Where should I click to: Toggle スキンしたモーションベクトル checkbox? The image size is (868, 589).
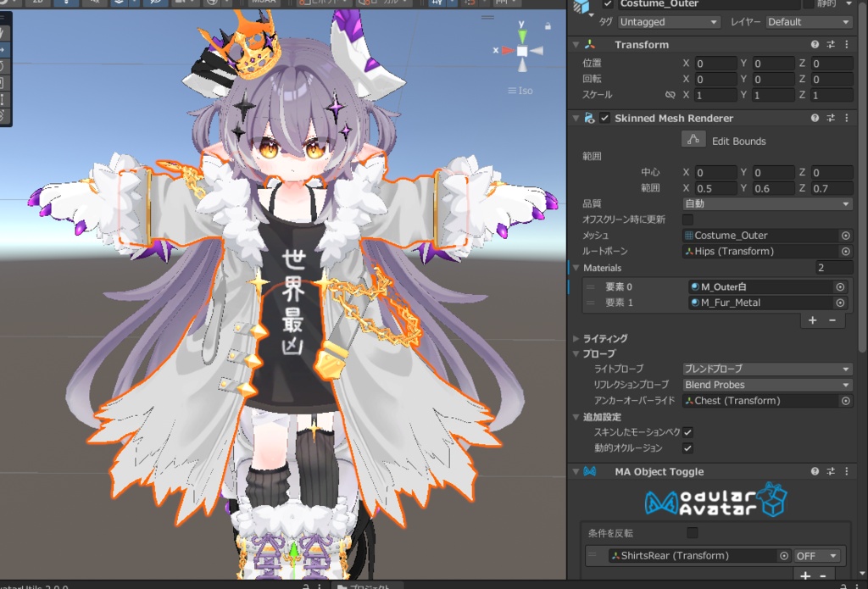click(687, 432)
